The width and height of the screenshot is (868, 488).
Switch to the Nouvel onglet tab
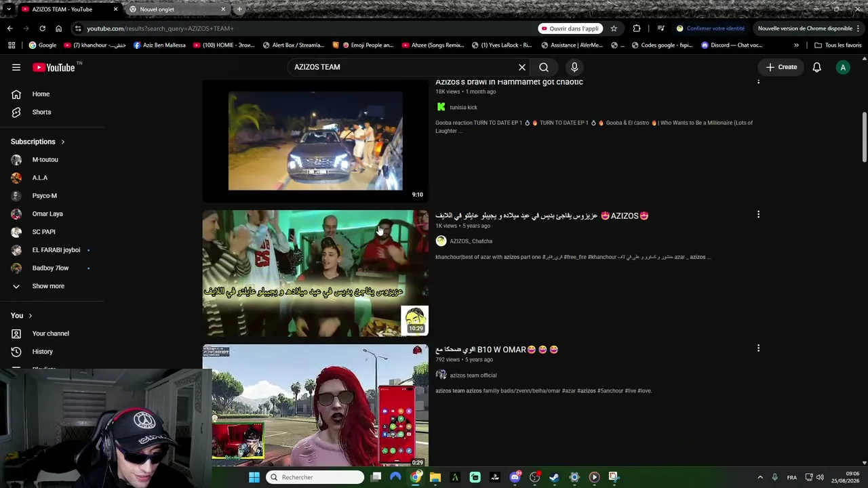point(176,9)
